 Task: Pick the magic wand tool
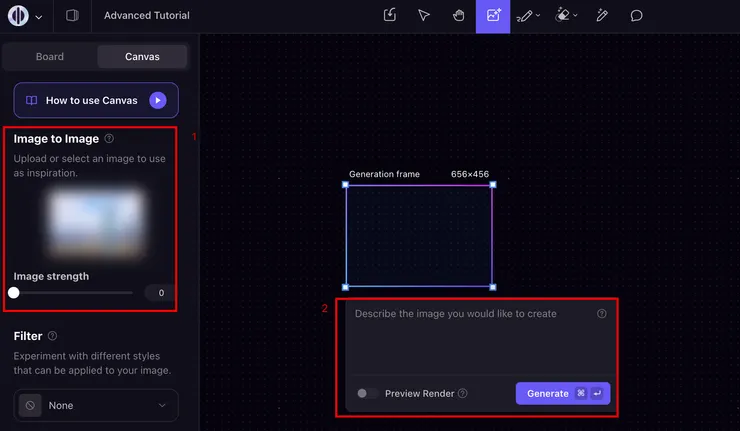[602, 16]
